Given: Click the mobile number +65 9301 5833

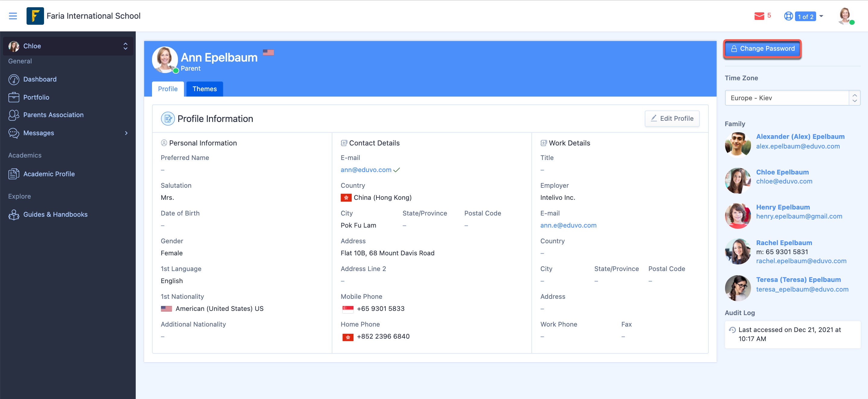Looking at the screenshot, I should tap(380, 309).
